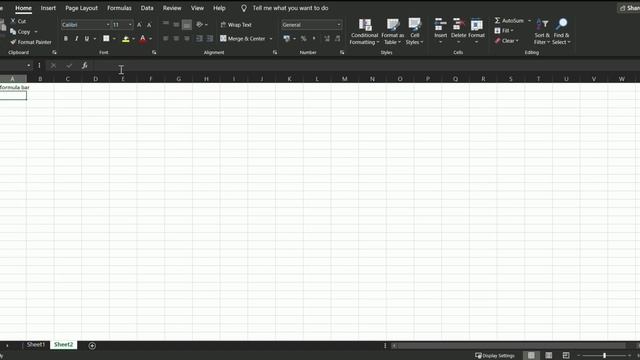Expand the AutoSum options arrow
The width and height of the screenshot is (640, 360).
(x=529, y=20)
